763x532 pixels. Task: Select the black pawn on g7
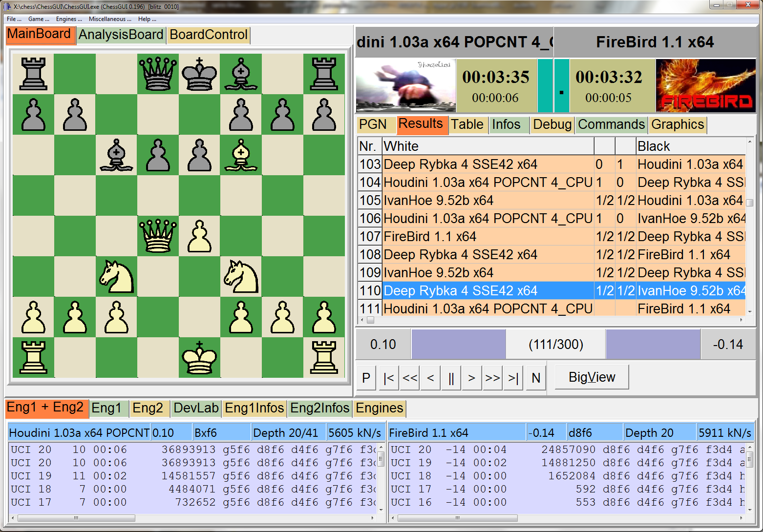[282, 114]
